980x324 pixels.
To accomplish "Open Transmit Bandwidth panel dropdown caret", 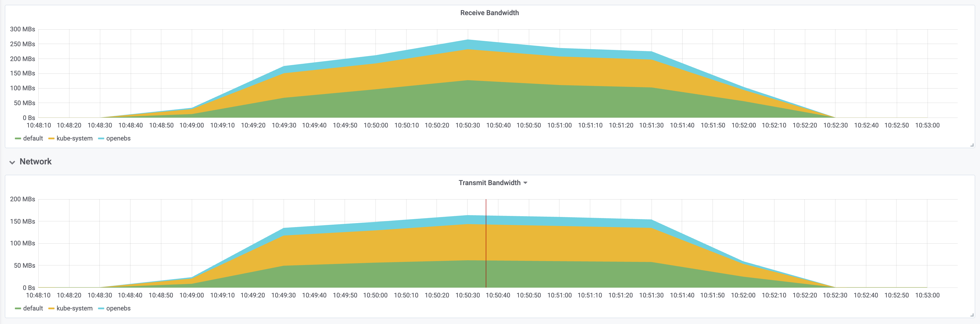I will coord(525,183).
